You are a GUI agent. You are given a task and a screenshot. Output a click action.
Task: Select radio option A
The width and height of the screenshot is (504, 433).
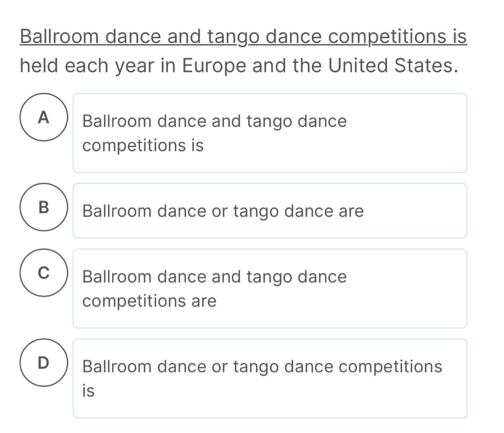(43, 117)
